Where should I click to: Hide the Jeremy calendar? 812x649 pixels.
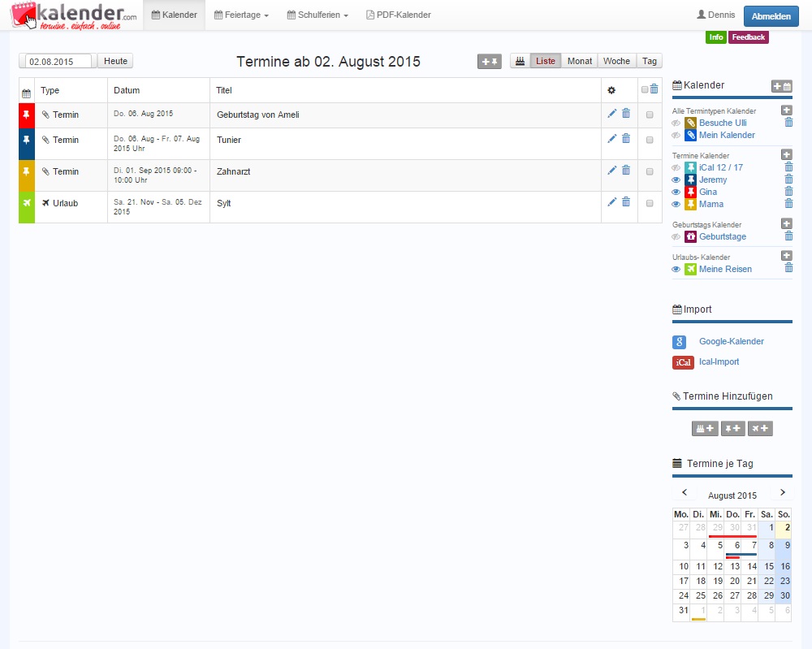[676, 180]
